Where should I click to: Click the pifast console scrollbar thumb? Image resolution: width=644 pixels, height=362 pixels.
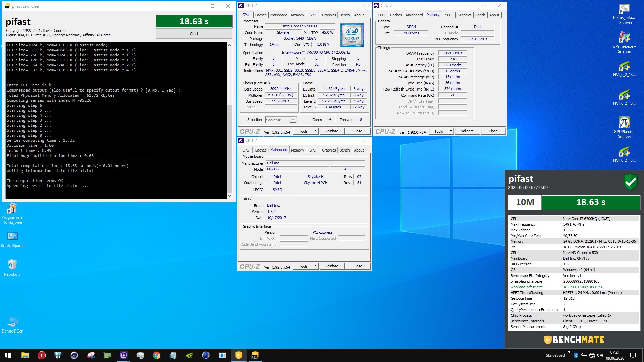[229, 148]
